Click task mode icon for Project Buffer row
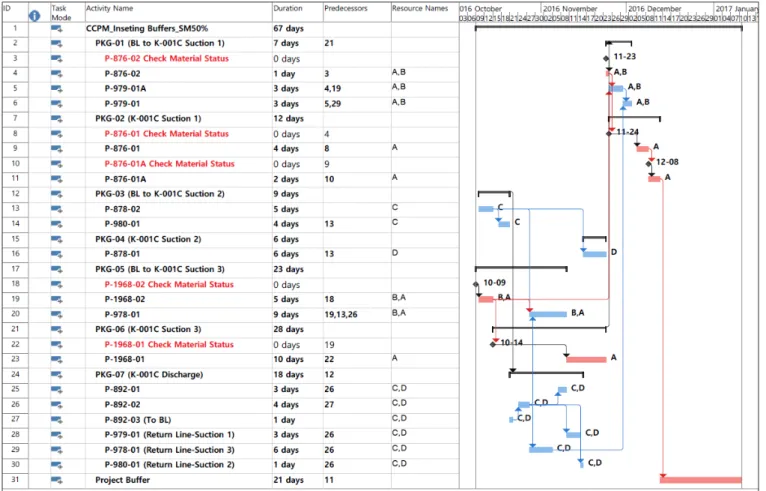The image size is (766, 491). [57, 480]
